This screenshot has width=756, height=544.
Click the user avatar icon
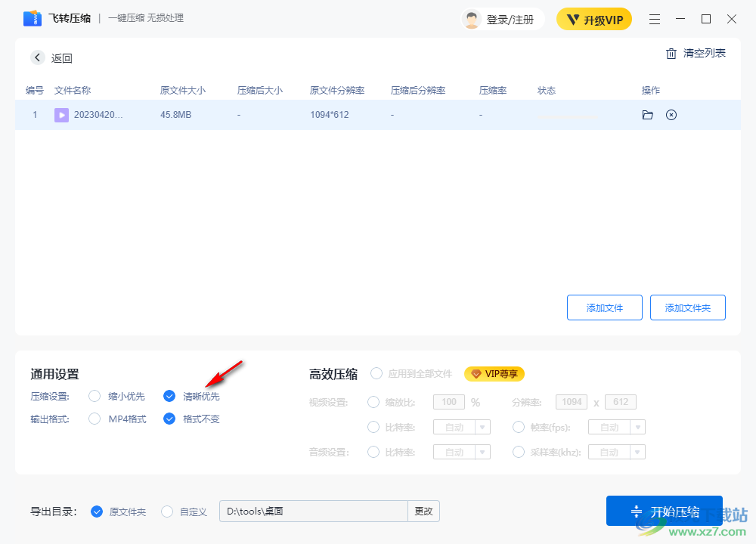(x=472, y=20)
